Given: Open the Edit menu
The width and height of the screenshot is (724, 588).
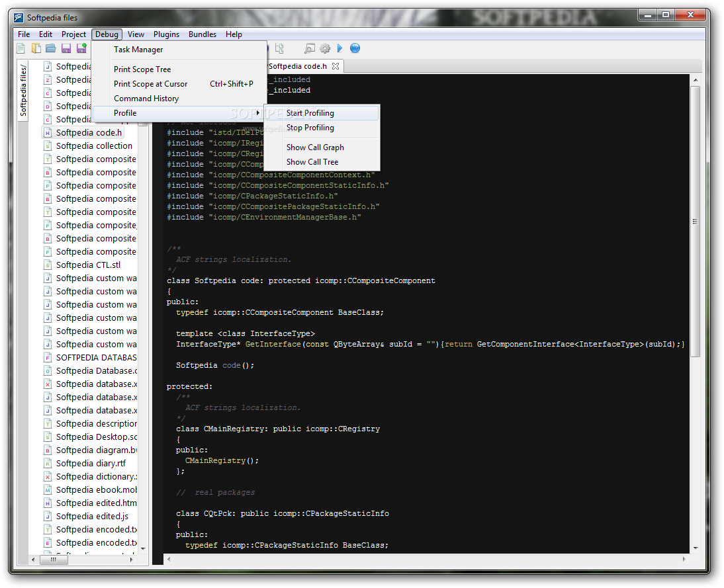Looking at the screenshot, I should coord(45,34).
